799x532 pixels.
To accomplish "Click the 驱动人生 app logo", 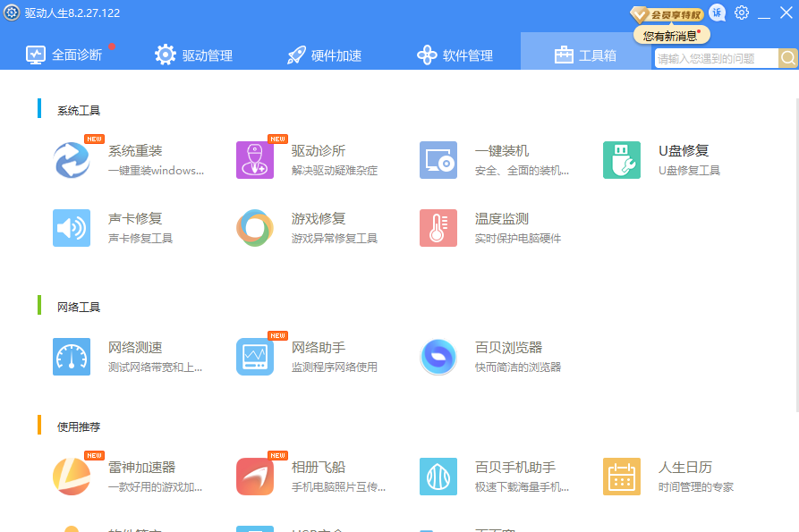I will (12, 13).
